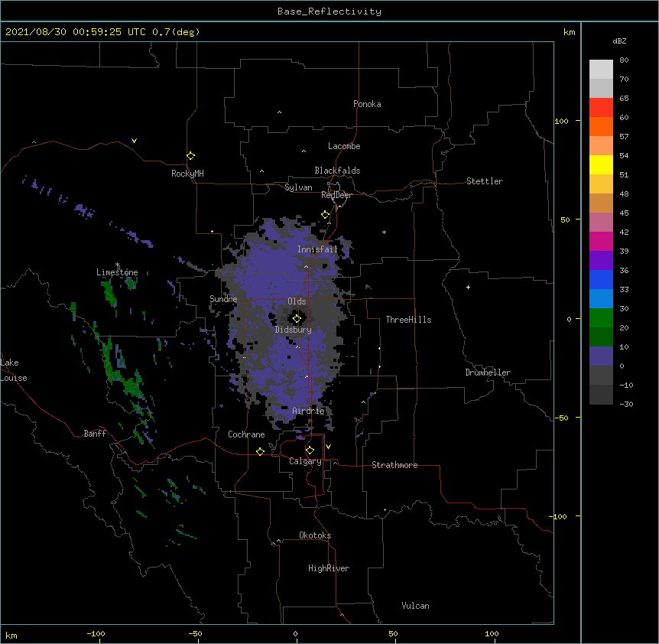
Task: Select the bright green 20-30 dBZ swatch
Action: point(601,318)
